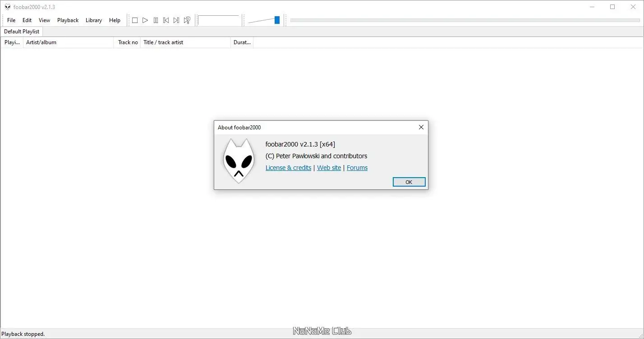Click the Playing column header

(x=12, y=42)
